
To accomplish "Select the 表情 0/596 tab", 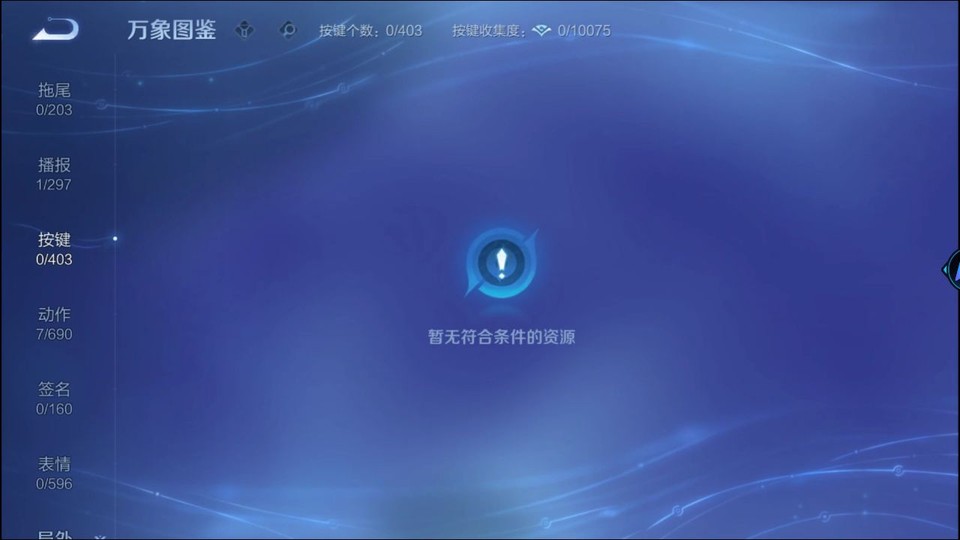I will point(54,473).
